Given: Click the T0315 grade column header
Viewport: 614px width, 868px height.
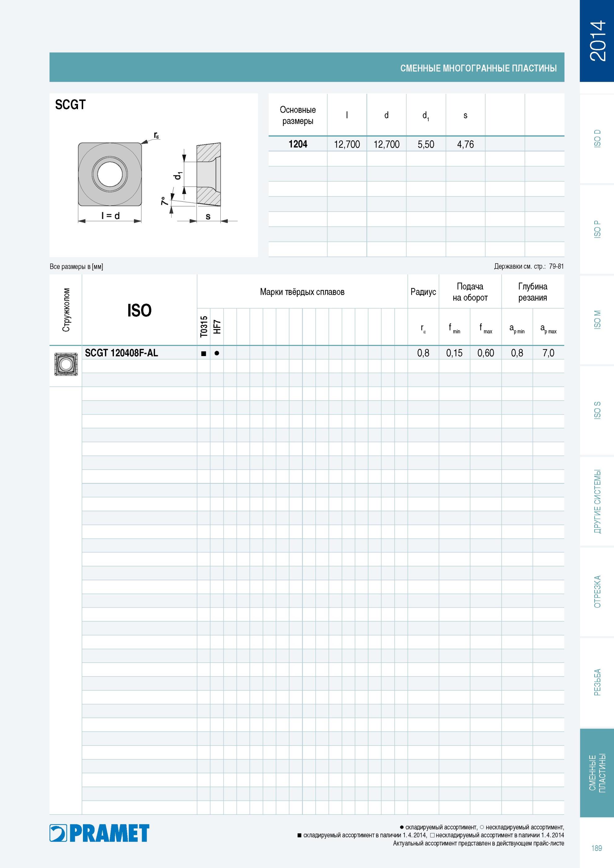Looking at the screenshot, I should click(x=204, y=326).
